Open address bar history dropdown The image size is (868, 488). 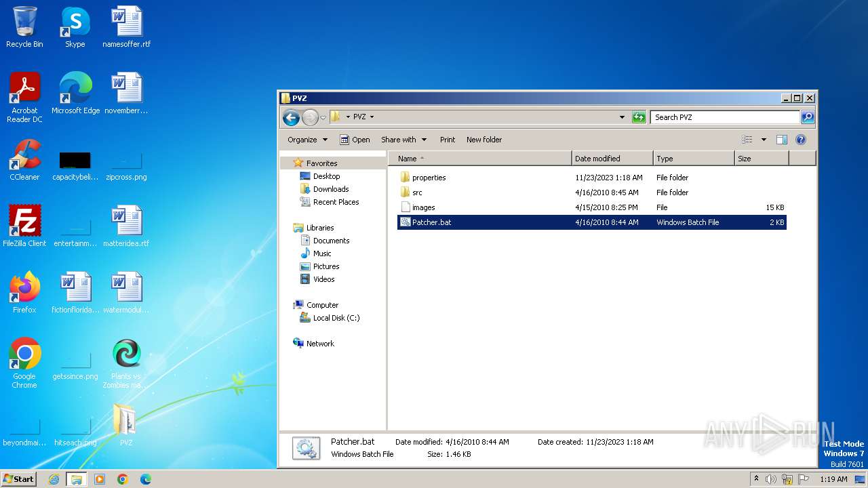click(x=622, y=117)
